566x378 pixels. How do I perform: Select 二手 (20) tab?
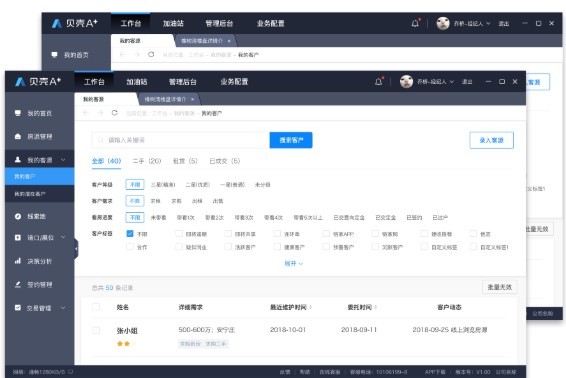(147, 161)
